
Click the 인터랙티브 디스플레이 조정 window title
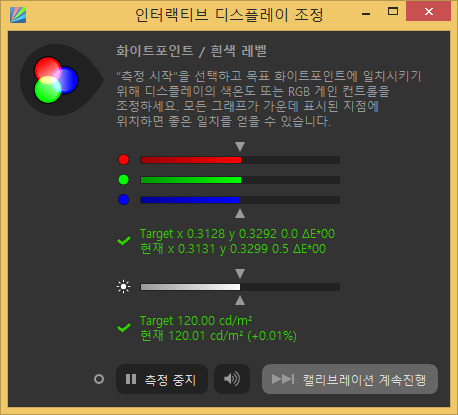[229, 15]
